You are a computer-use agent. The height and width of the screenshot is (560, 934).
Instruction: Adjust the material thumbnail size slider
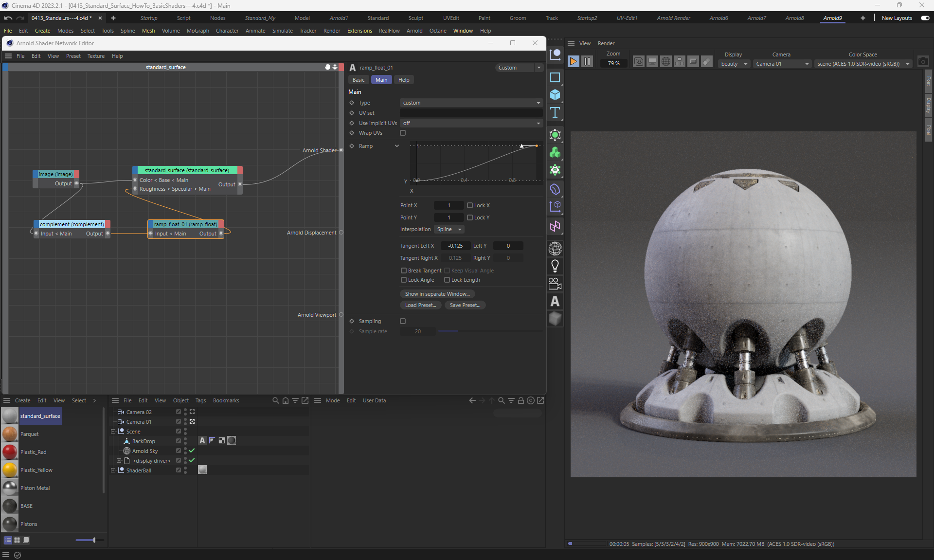(94, 540)
